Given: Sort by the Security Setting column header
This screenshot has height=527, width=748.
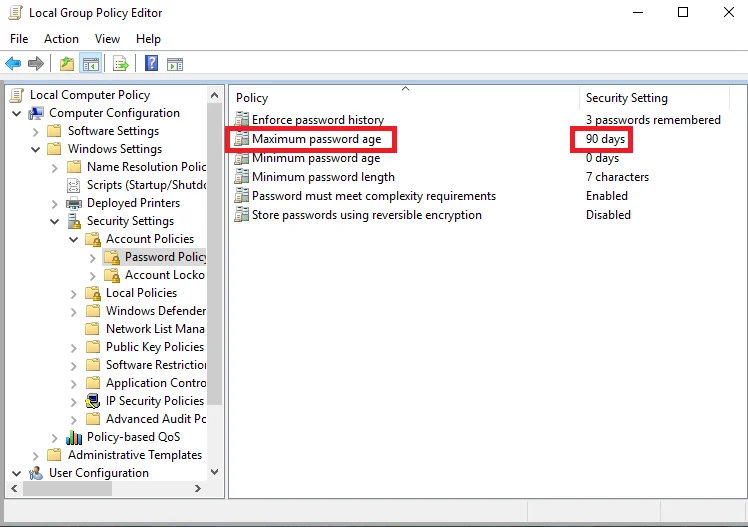Looking at the screenshot, I should point(654,98).
